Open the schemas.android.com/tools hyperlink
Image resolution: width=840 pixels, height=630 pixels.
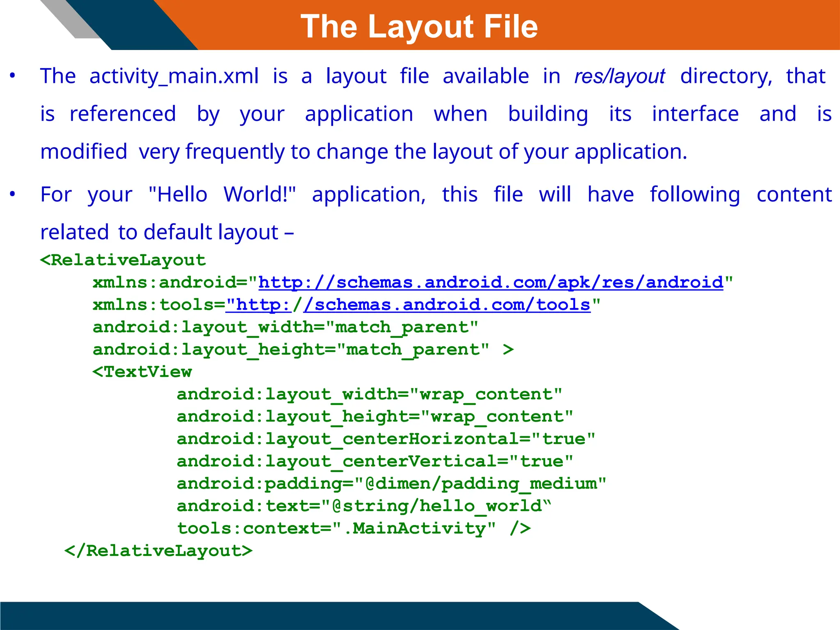pos(447,305)
